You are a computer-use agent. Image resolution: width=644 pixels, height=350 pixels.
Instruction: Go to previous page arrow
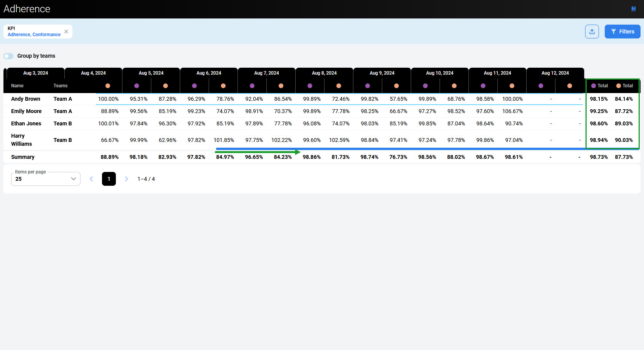(91, 179)
